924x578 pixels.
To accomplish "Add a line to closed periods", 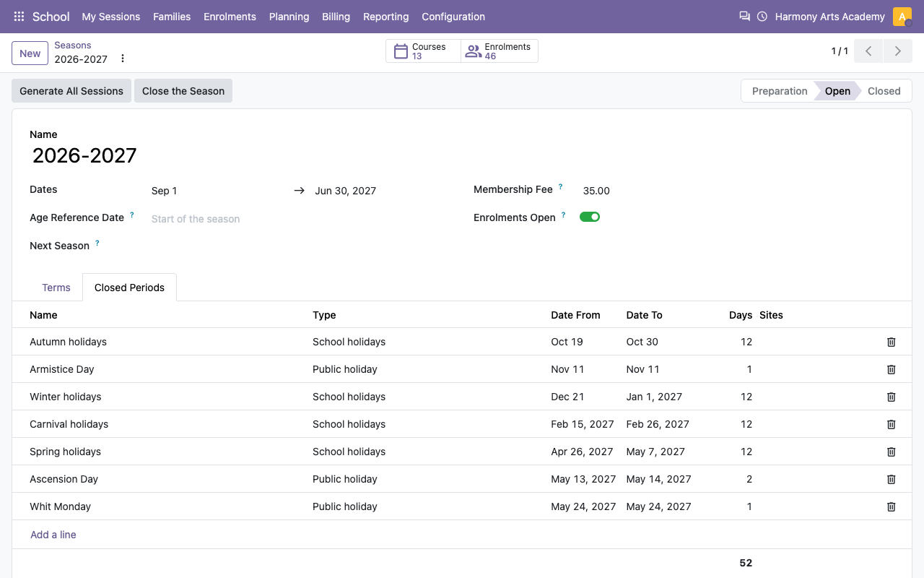I will (x=53, y=535).
